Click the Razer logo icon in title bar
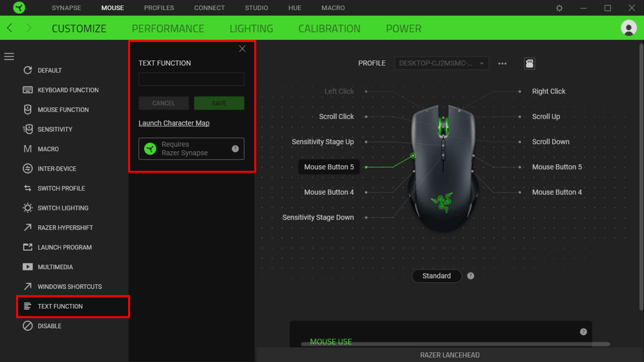The width and height of the screenshot is (644, 362). [19, 8]
